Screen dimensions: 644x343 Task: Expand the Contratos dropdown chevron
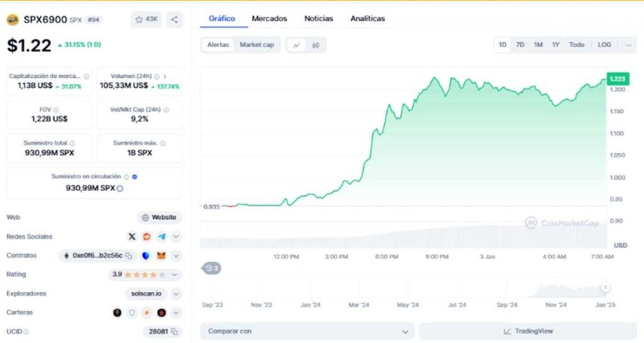[176, 256]
